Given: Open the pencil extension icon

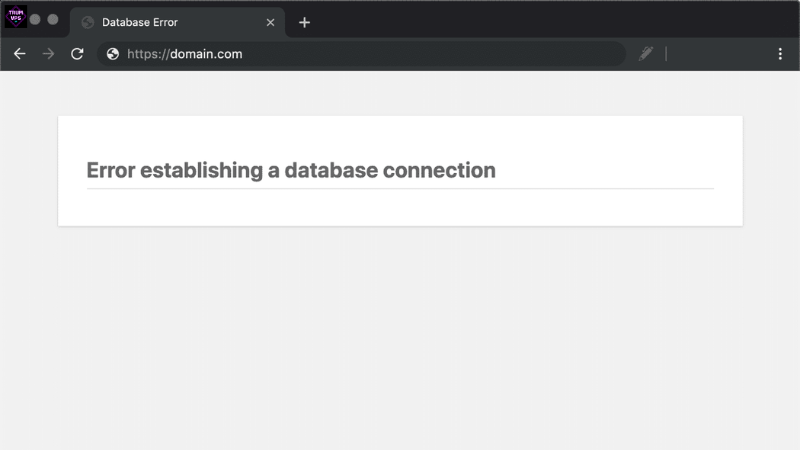Looking at the screenshot, I should click(x=646, y=54).
